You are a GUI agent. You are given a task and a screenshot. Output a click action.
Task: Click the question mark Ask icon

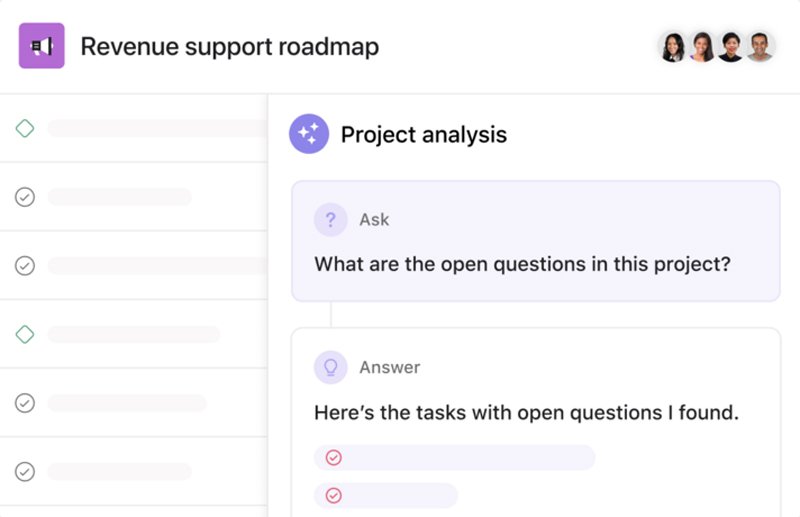click(x=331, y=220)
